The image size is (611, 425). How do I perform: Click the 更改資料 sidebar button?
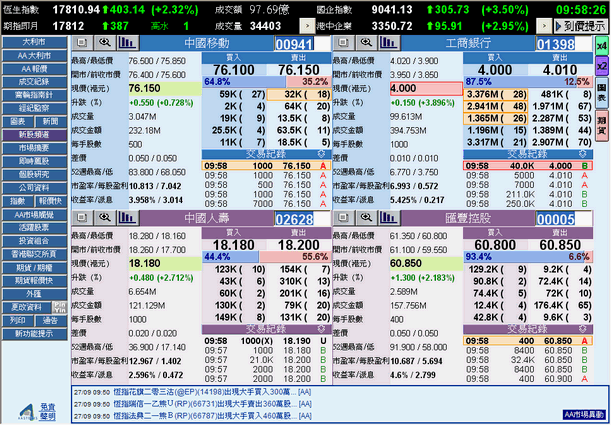27,307
